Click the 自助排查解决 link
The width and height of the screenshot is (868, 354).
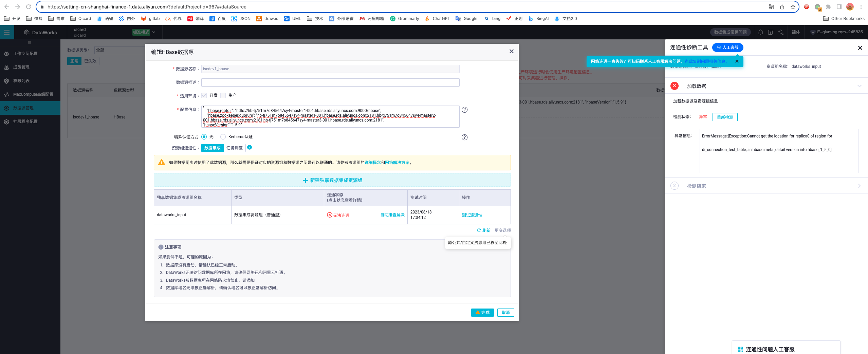[392, 215]
